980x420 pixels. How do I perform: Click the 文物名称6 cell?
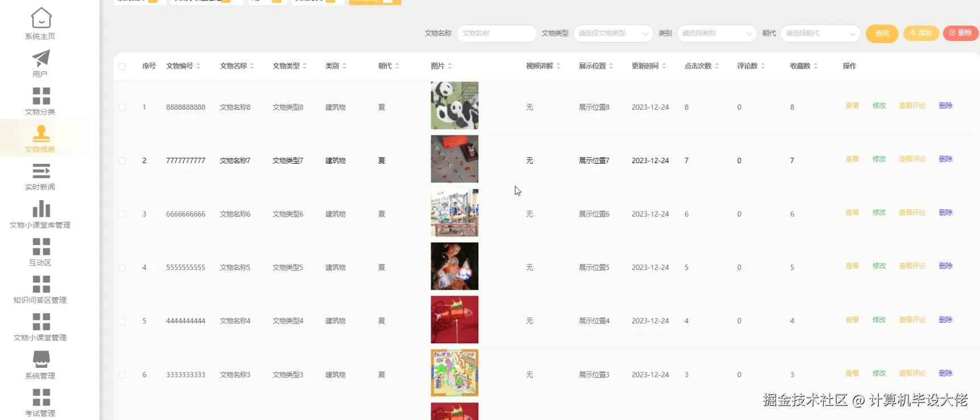(x=235, y=214)
